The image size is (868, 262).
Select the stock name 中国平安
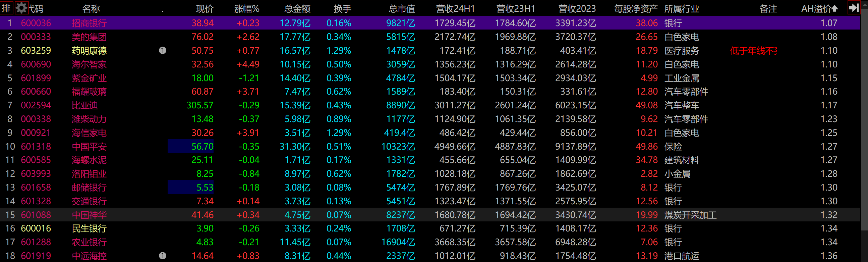tap(89, 146)
